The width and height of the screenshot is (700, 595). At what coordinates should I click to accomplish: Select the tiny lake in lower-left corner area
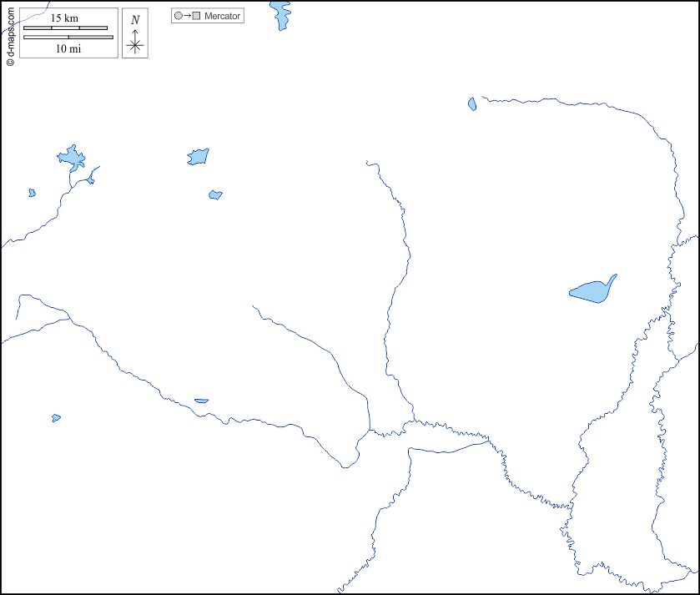[56, 417]
